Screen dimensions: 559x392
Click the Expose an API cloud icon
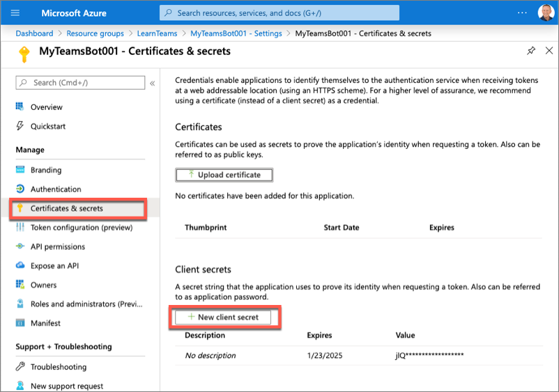(20, 265)
